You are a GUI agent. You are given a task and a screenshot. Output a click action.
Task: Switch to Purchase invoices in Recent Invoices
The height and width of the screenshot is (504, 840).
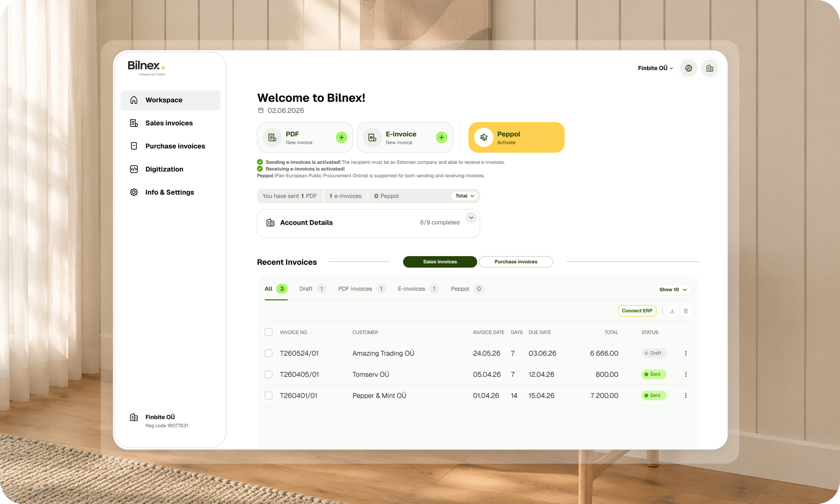click(516, 262)
